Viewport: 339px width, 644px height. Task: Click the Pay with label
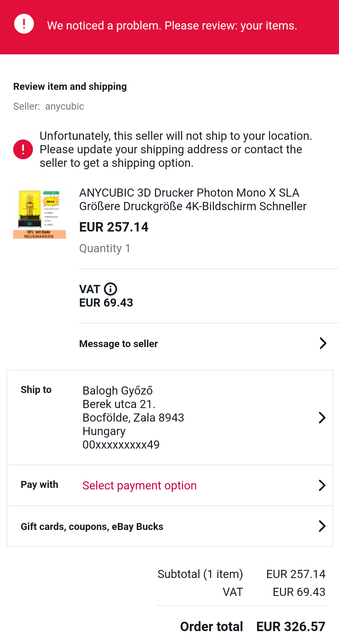click(39, 485)
